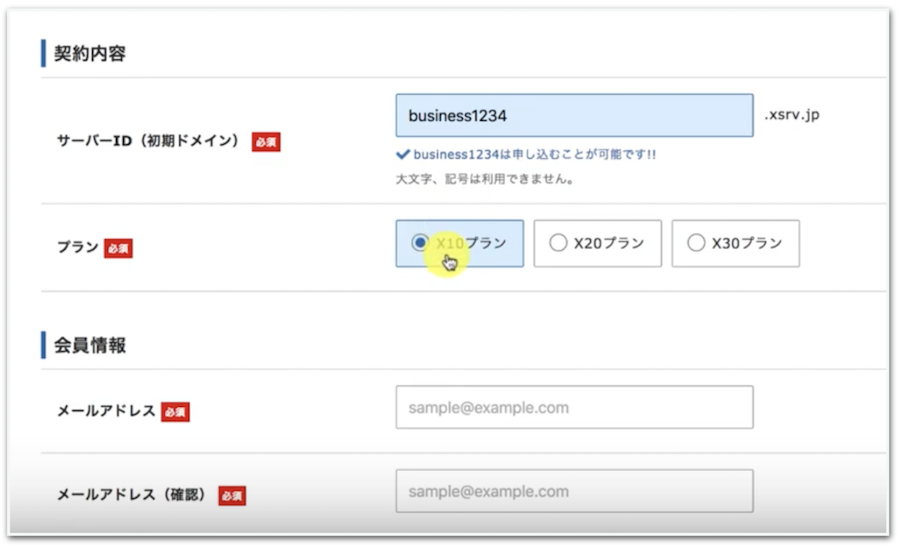Click the 必須 badge beside サーバーID label
Image resolution: width=900 pixels, height=548 pixels.
click(x=266, y=142)
